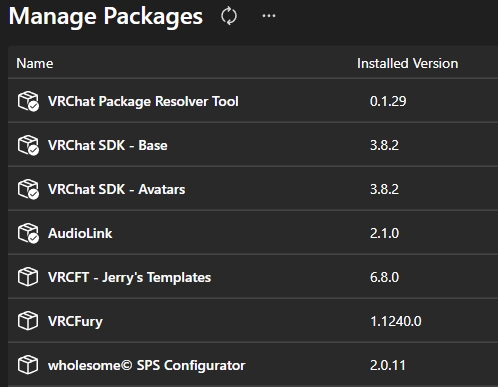Click Jerry's Templates version 6.8.0
The height and width of the screenshot is (387, 498).
tap(384, 277)
